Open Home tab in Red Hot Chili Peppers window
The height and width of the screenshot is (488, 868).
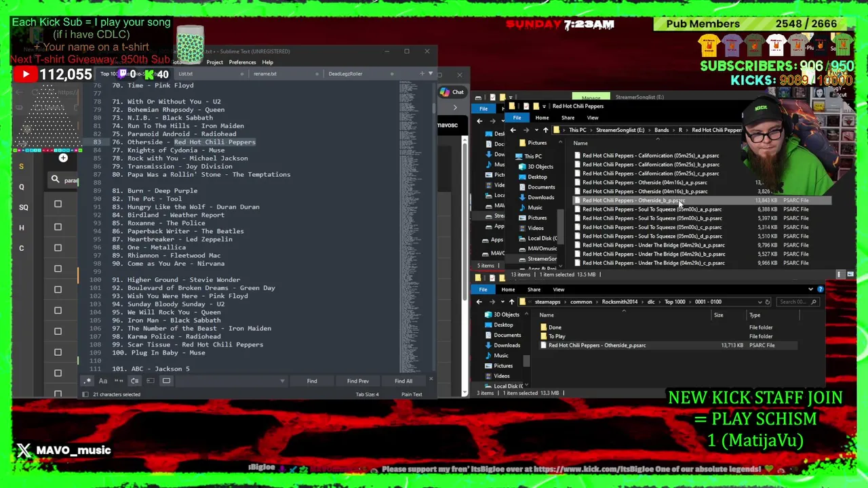coord(542,118)
